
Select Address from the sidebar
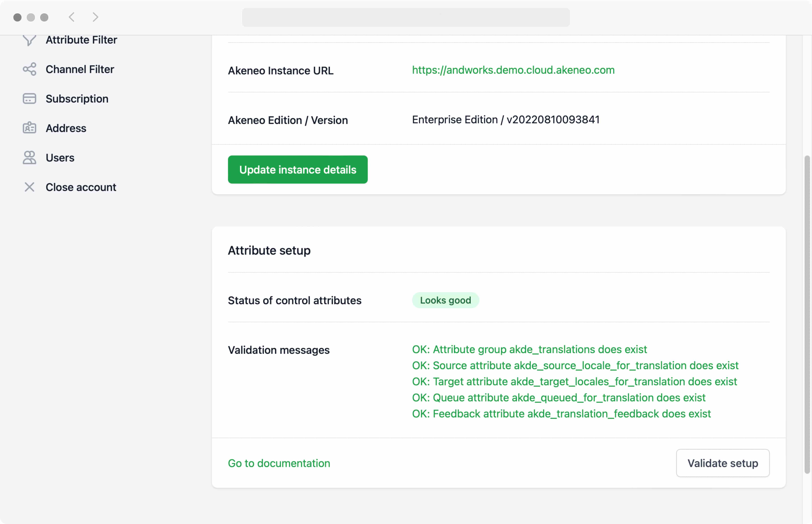point(66,128)
